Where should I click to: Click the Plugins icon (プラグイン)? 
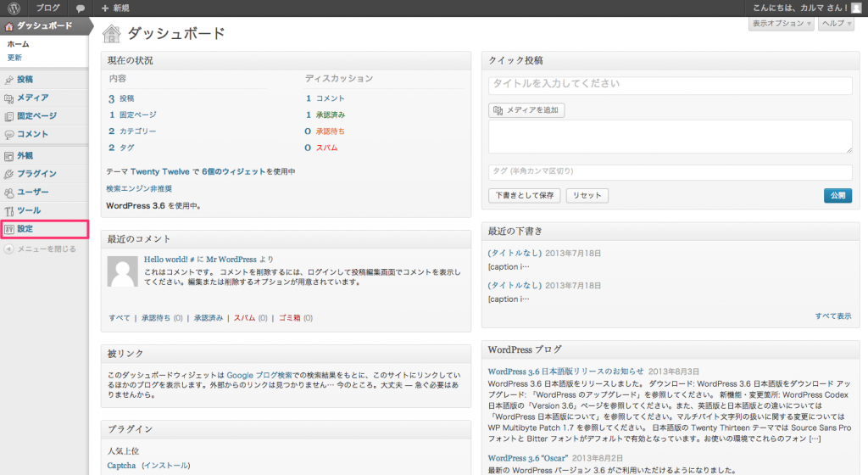(8, 174)
